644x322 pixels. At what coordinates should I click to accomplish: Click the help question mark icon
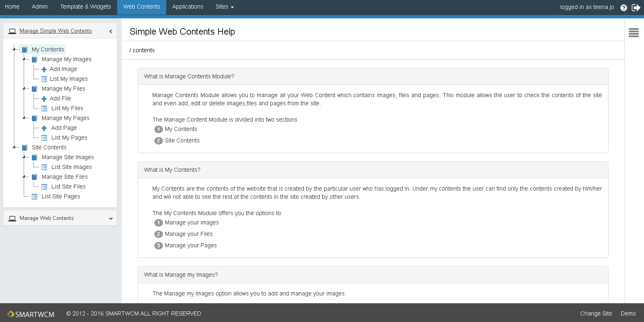click(x=624, y=8)
